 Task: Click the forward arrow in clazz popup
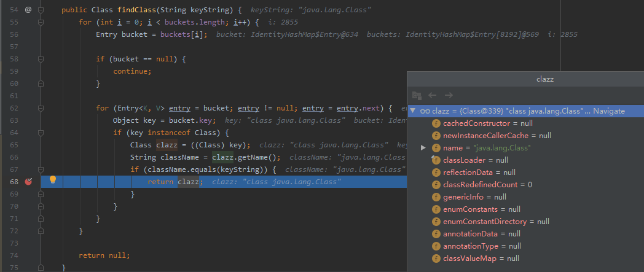(449, 95)
